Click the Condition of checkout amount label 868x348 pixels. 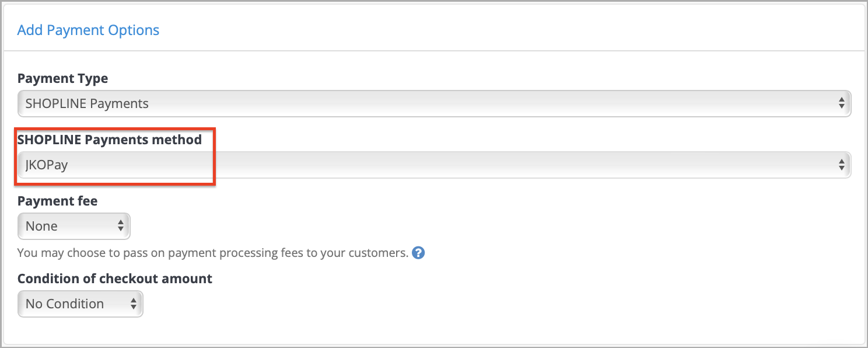click(115, 279)
